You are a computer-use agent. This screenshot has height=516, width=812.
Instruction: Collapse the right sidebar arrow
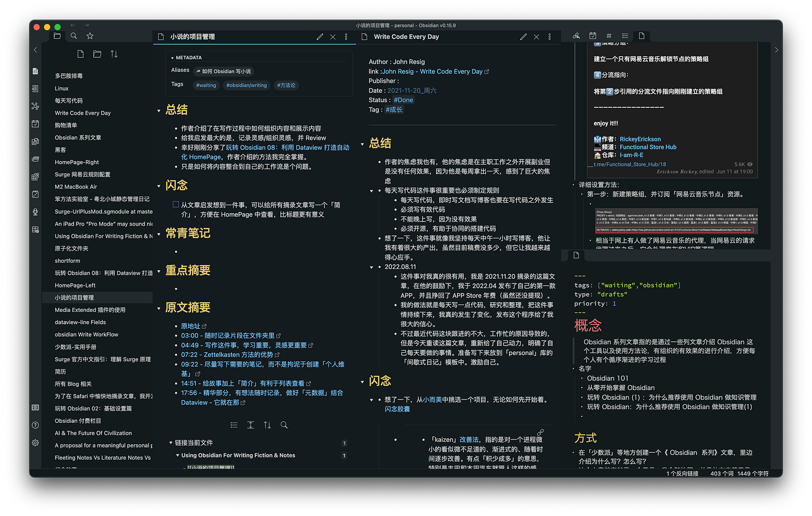tap(777, 50)
